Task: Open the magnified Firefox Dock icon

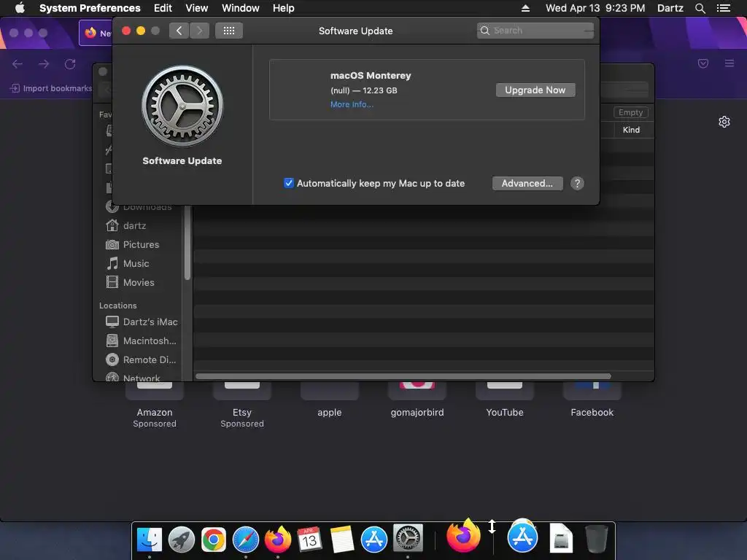Action: pos(463,535)
